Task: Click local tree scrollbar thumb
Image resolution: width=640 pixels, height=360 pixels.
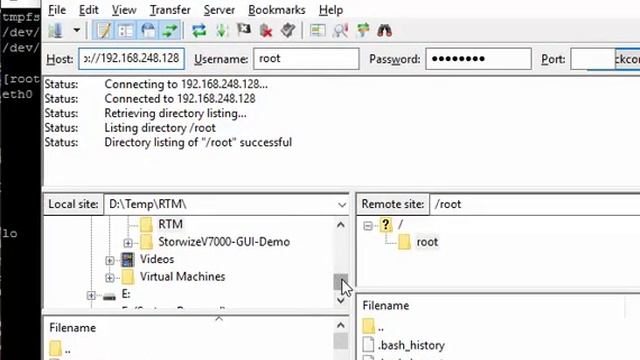Action: click(x=341, y=282)
